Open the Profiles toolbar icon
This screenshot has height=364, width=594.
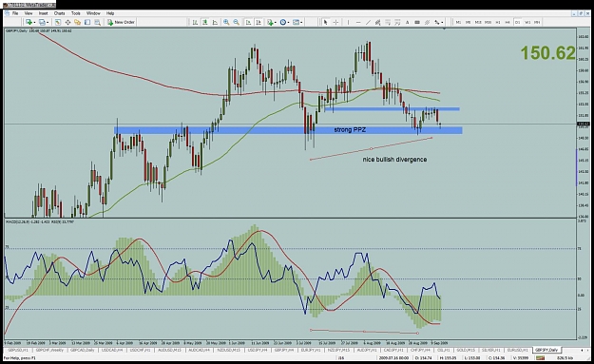point(42,23)
